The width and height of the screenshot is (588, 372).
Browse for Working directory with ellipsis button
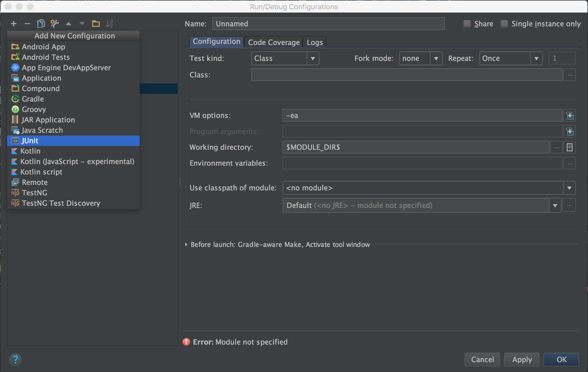pyautogui.click(x=557, y=147)
